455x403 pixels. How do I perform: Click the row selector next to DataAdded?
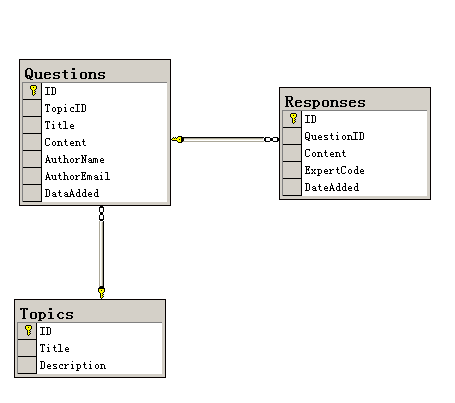coord(32,193)
